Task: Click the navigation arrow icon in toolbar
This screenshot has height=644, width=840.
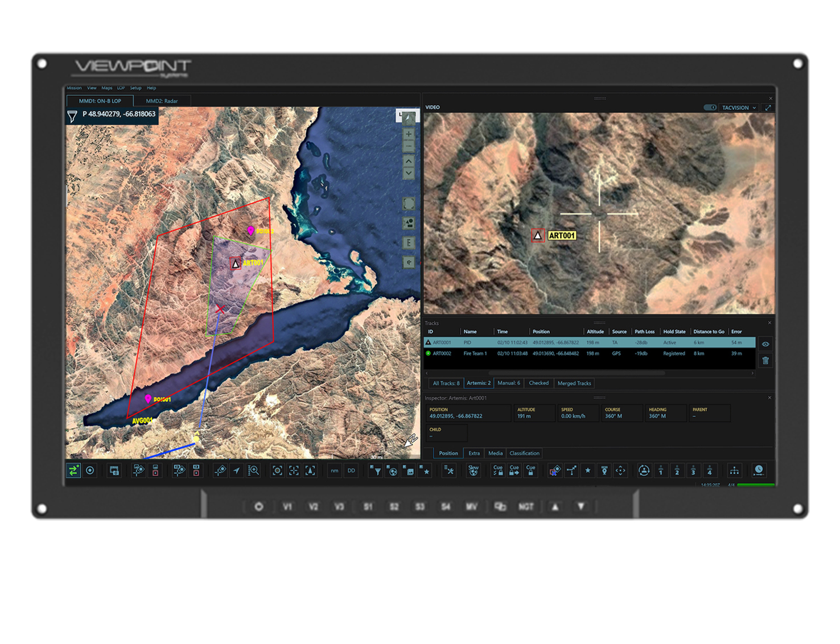Action: click(x=237, y=470)
